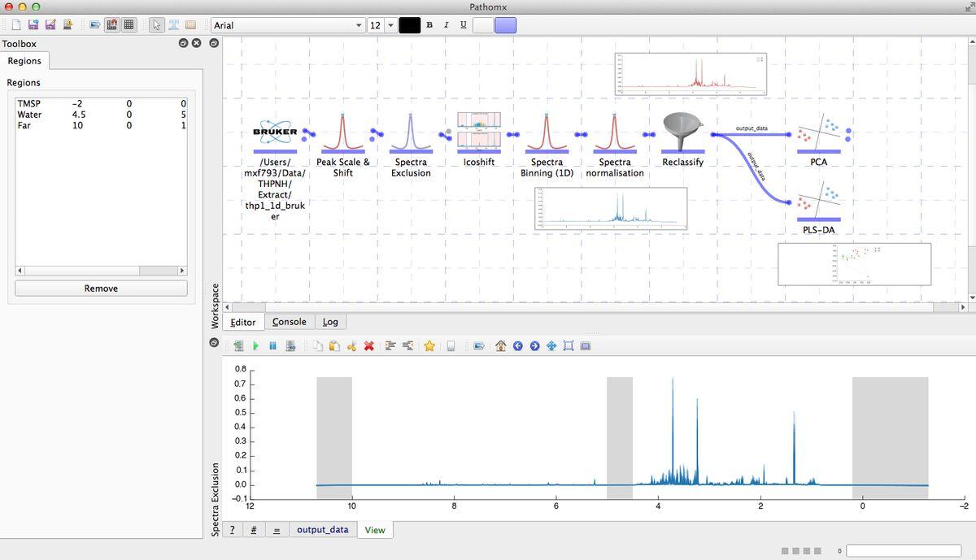
Task: Select the Icoshift node
Action: [479, 134]
